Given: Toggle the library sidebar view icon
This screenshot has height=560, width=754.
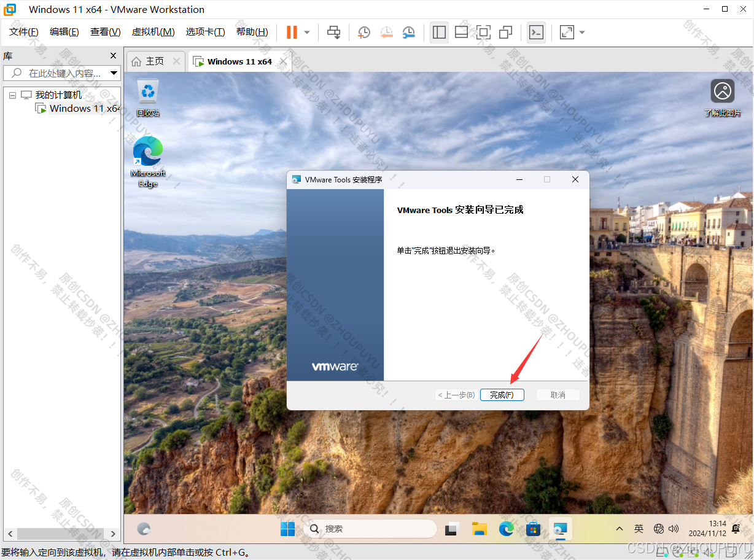Looking at the screenshot, I should point(439,32).
